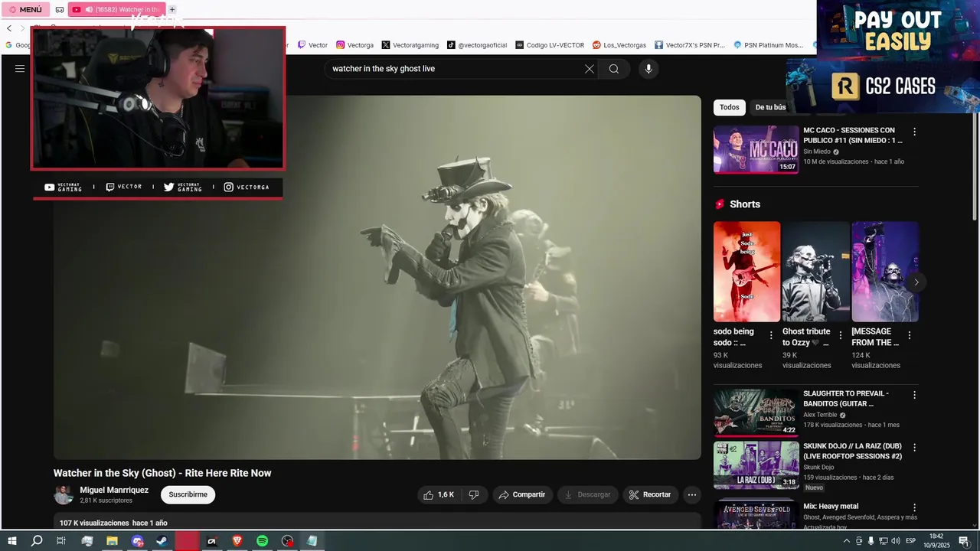Screen dimensions: 980x551
Task: Open the Miguel Manrriquez channel avatar
Action: click(64, 495)
